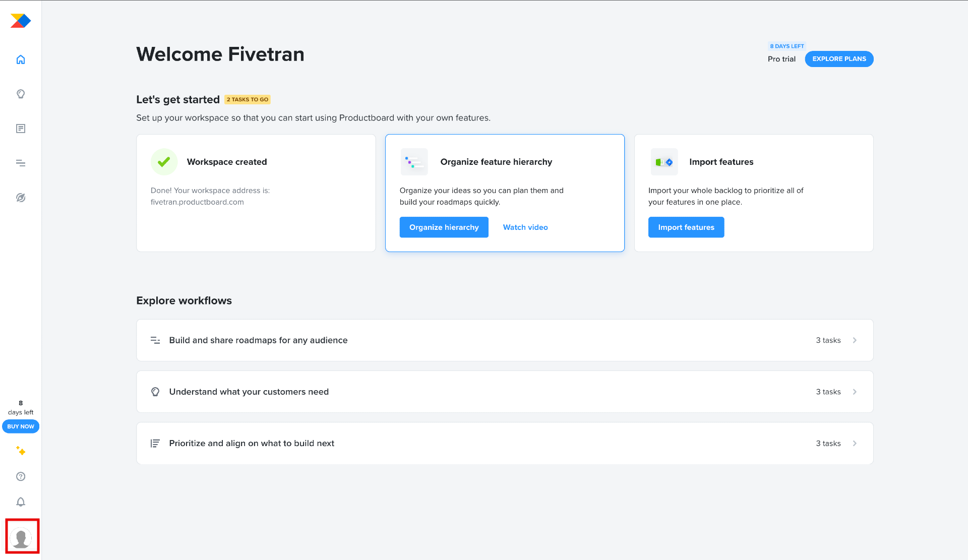Image resolution: width=968 pixels, height=560 pixels.
Task: Click the green Workspace created checkmark
Action: tap(164, 162)
